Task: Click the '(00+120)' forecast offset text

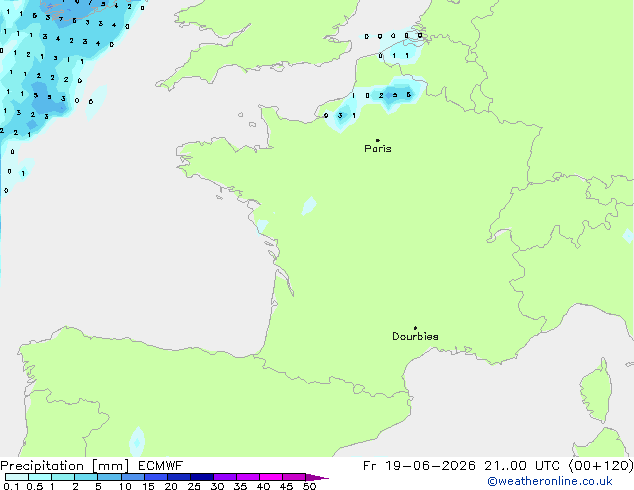Action: [x=601, y=466]
